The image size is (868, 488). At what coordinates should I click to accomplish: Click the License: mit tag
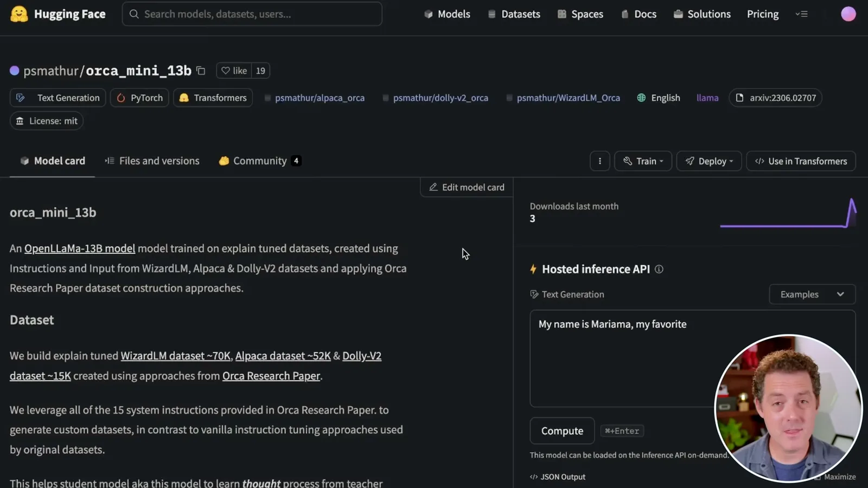tap(46, 121)
